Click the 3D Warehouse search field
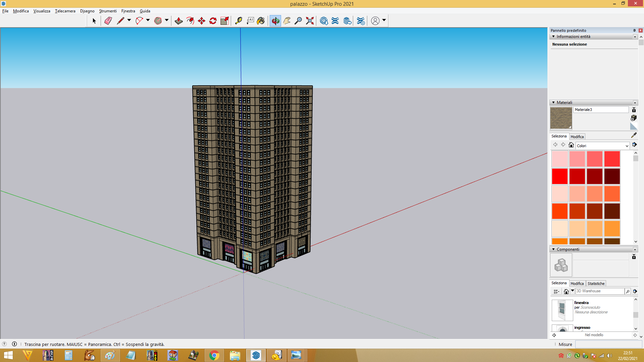This screenshot has width=644, height=362. click(x=600, y=291)
